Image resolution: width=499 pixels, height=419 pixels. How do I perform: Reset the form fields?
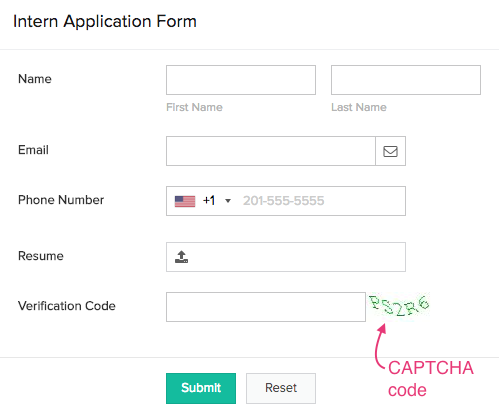click(x=281, y=388)
